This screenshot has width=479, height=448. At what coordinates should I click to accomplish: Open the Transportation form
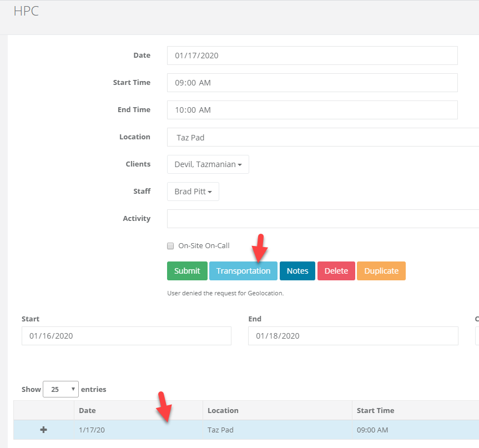point(243,271)
